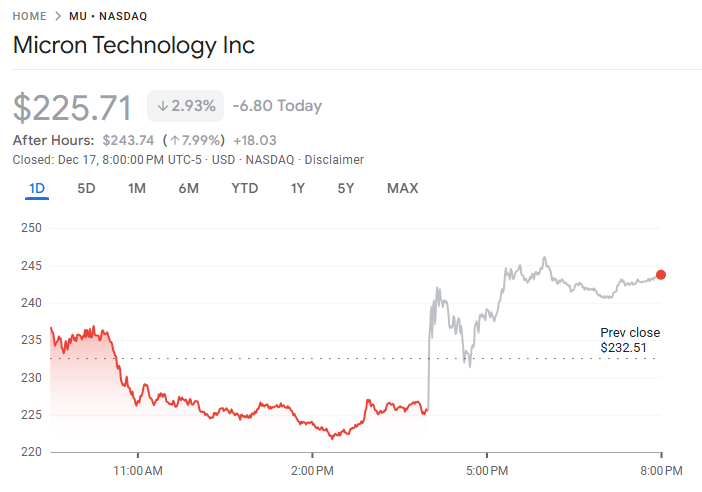Select the 1D time range tab
Image resolution: width=702 pixels, height=492 pixels.
tap(37, 188)
